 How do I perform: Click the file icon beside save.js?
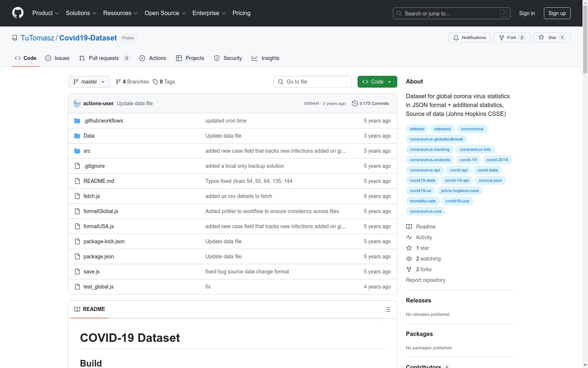[77, 272]
